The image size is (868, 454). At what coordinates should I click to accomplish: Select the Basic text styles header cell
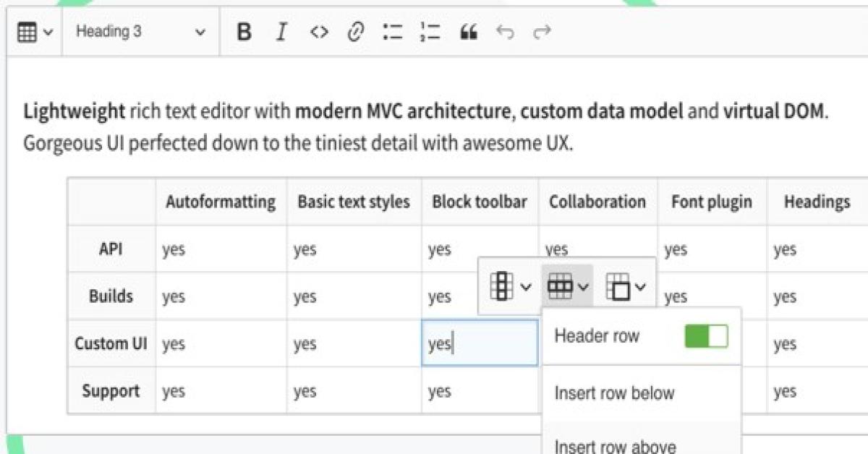[x=354, y=202]
